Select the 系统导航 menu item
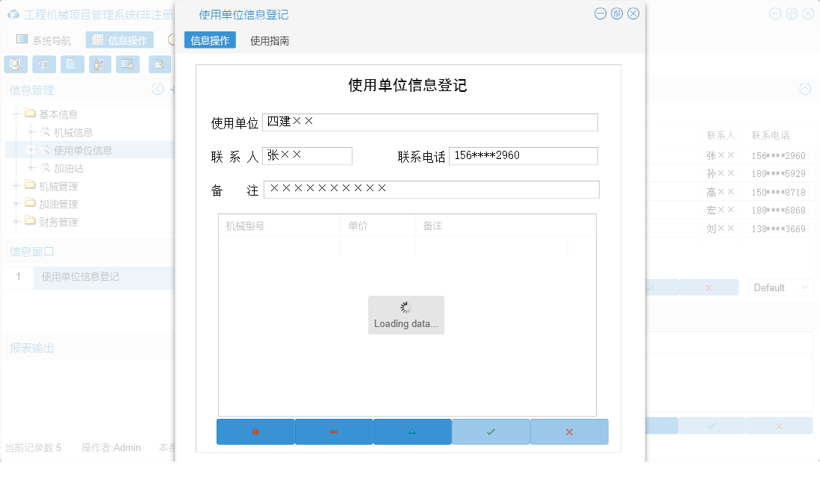The width and height of the screenshot is (820, 504). pos(46,39)
